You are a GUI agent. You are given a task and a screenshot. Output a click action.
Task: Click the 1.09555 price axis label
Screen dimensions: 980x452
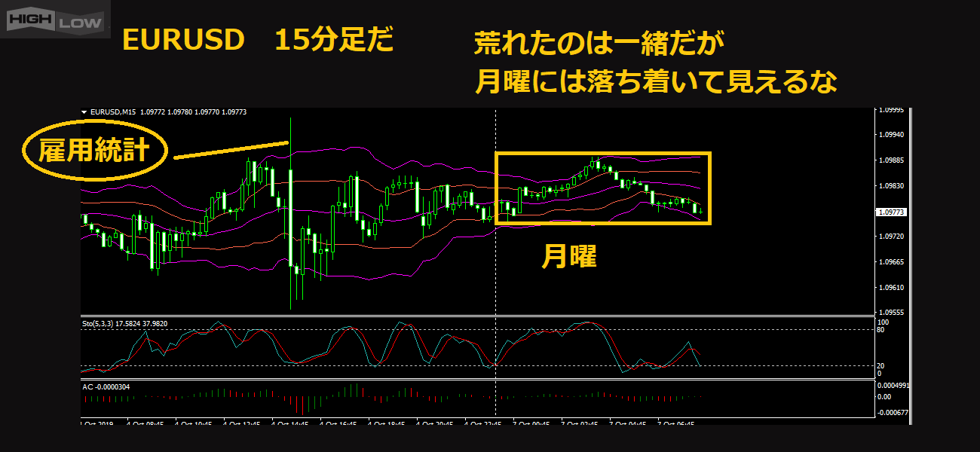[891, 312]
